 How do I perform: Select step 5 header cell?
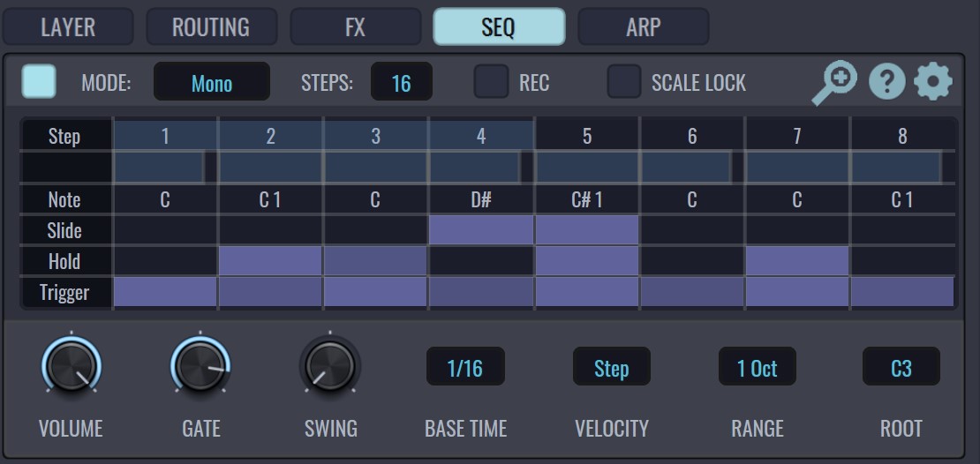[x=587, y=136]
